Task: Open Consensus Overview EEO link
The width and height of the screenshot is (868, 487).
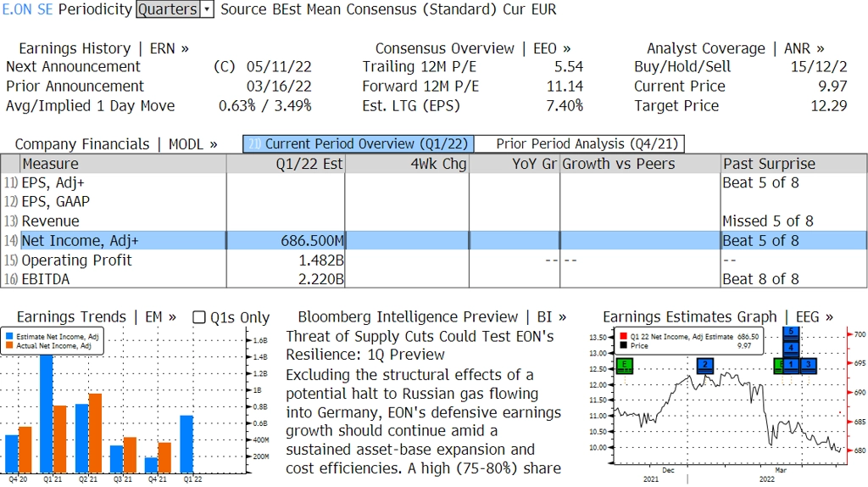Action: [x=473, y=48]
